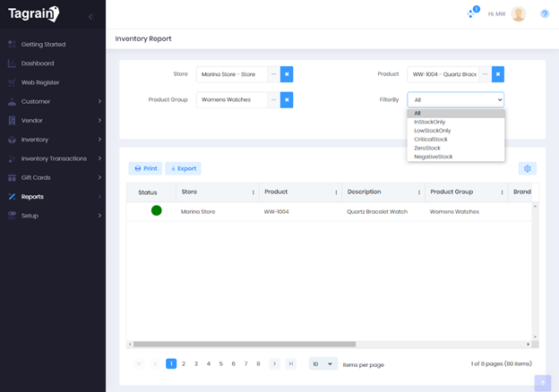Click green status indicator for WW-1004
The image size is (559, 392).
pos(157,210)
